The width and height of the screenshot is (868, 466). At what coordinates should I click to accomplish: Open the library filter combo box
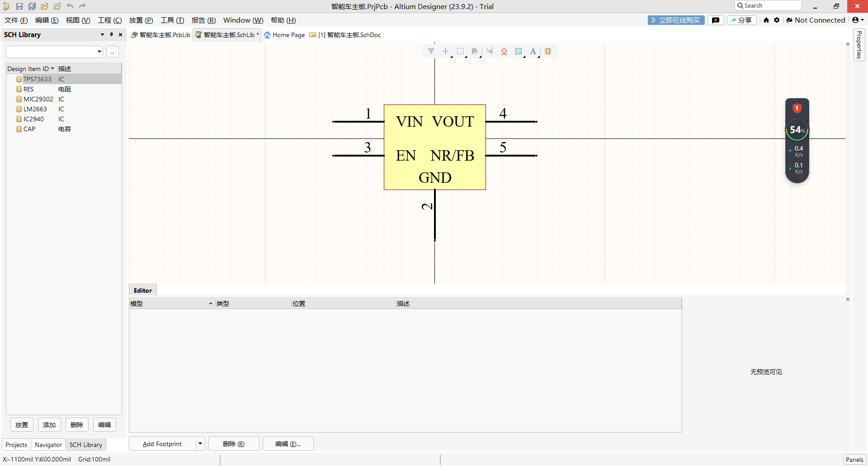[54, 52]
